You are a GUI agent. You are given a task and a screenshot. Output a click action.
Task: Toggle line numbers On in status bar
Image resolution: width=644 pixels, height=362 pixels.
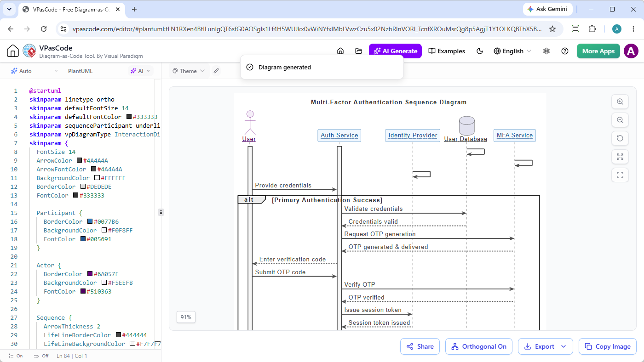click(16, 356)
